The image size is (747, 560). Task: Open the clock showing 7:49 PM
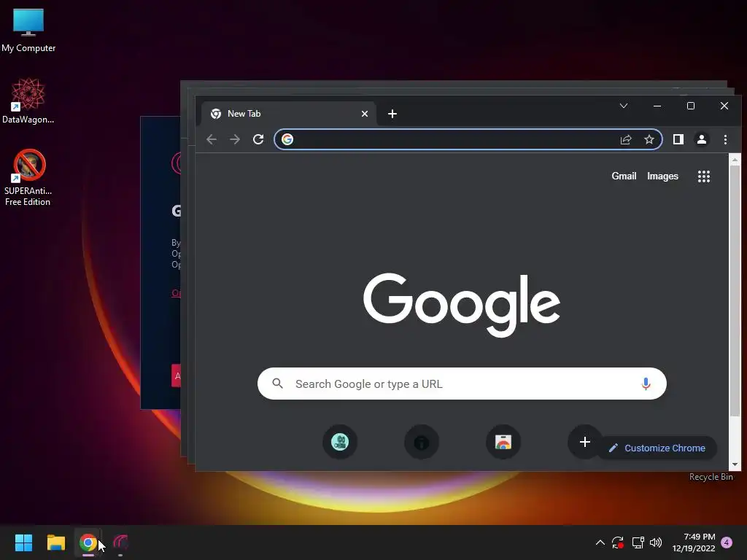[694, 542]
